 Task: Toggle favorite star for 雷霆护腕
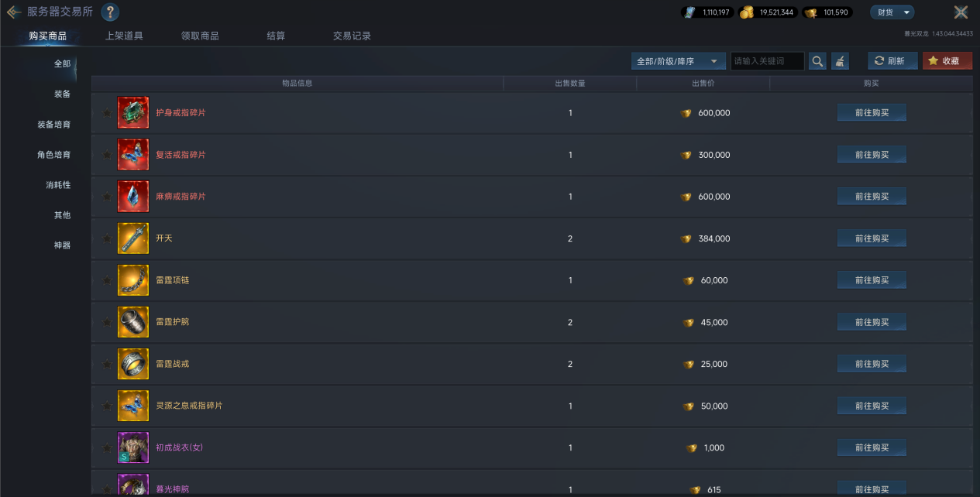point(106,322)
